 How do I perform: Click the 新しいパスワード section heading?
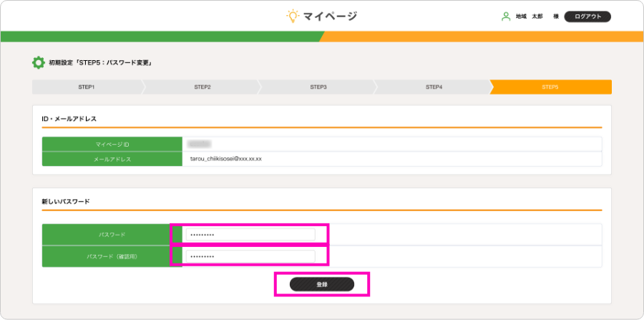pos(66,202)
